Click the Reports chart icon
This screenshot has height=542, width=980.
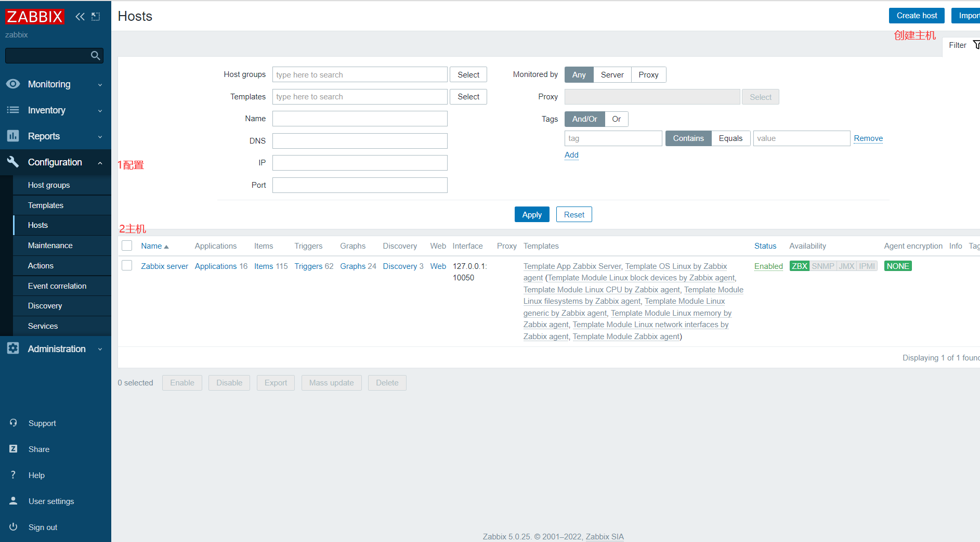pyautogui.click(x=13, y=136)
